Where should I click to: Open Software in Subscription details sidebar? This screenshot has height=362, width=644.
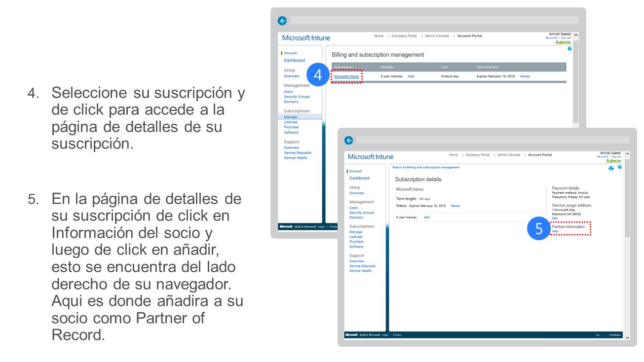coord(356,247)
